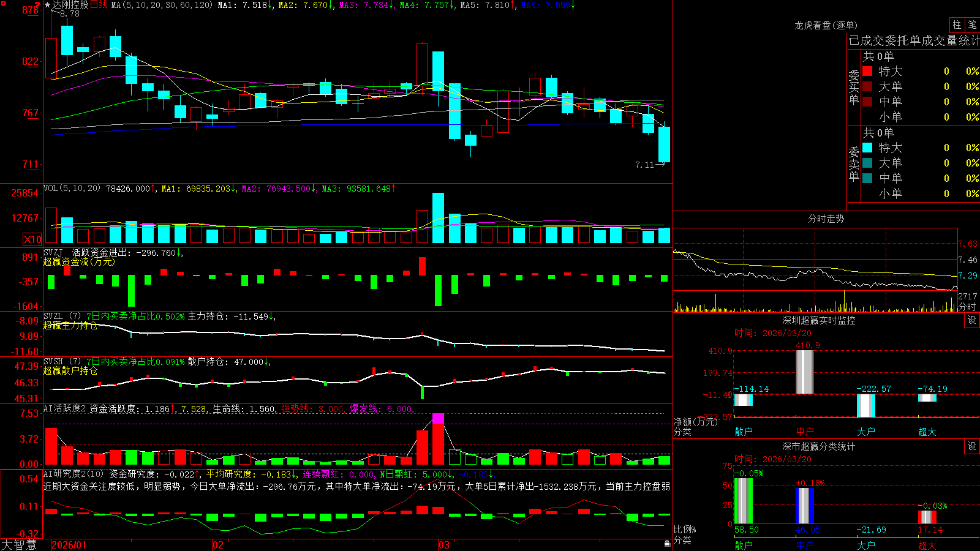Click the 委卖单 中单 teal swatch

pos(867,178)
